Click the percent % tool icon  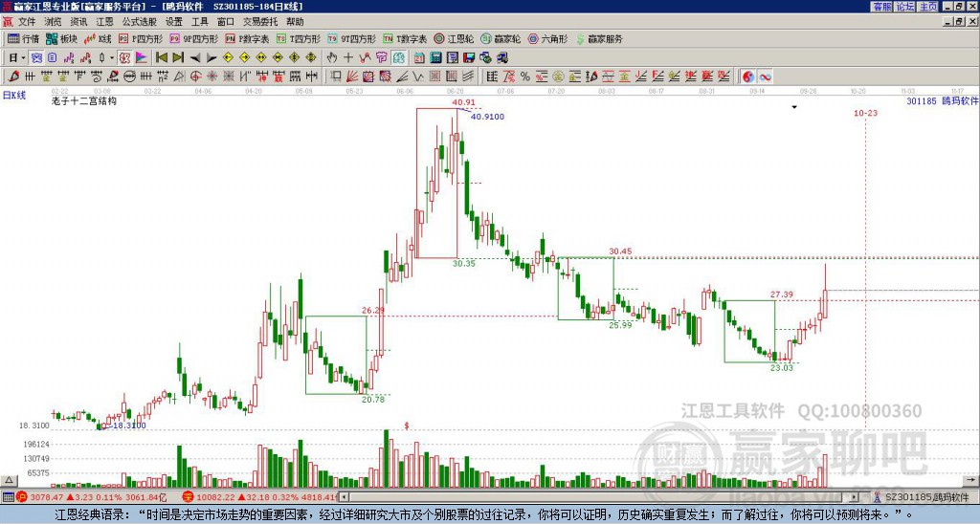click(x=525, y=76)
